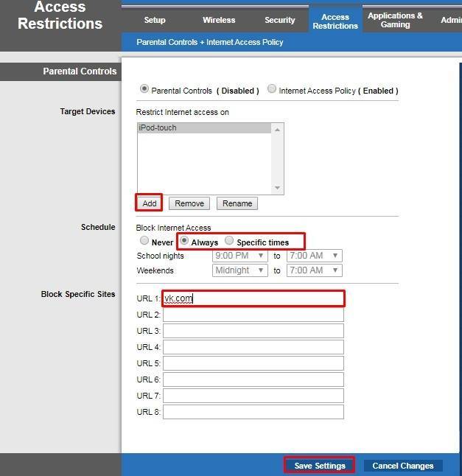Click Cancel Changes button
Viewport: 462px width, 476px height.
pos(403,466)
